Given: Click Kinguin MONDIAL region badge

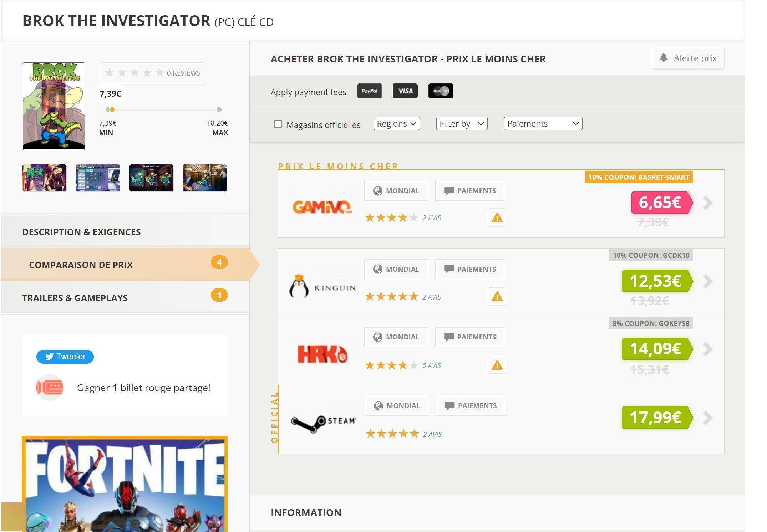Looking at the screenshot, I should [x=396, y=269].
